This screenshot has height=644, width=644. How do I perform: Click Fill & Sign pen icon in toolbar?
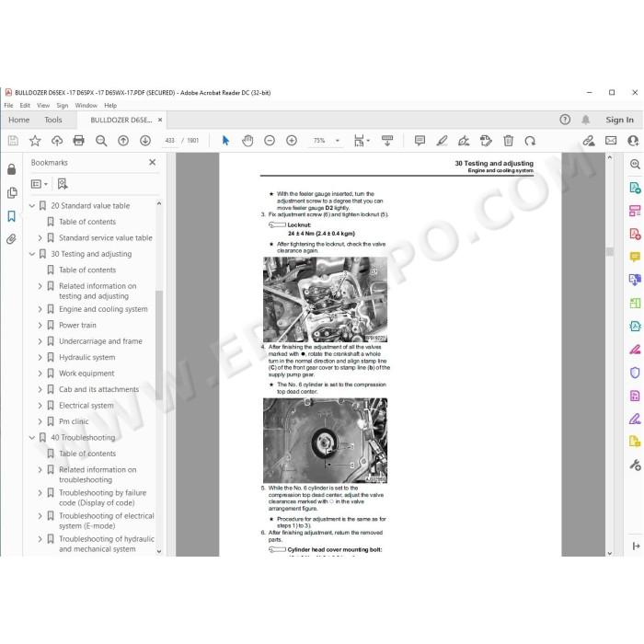point(464,141)
